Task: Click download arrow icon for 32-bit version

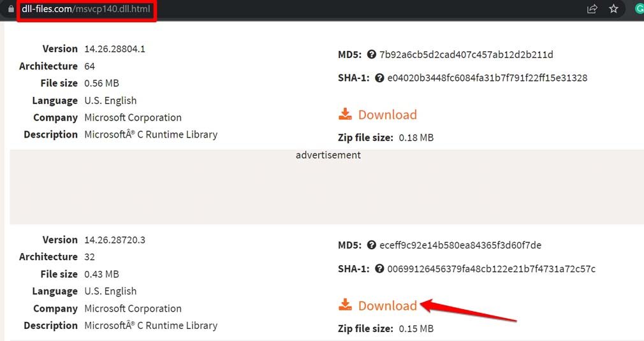Action: 345,305
